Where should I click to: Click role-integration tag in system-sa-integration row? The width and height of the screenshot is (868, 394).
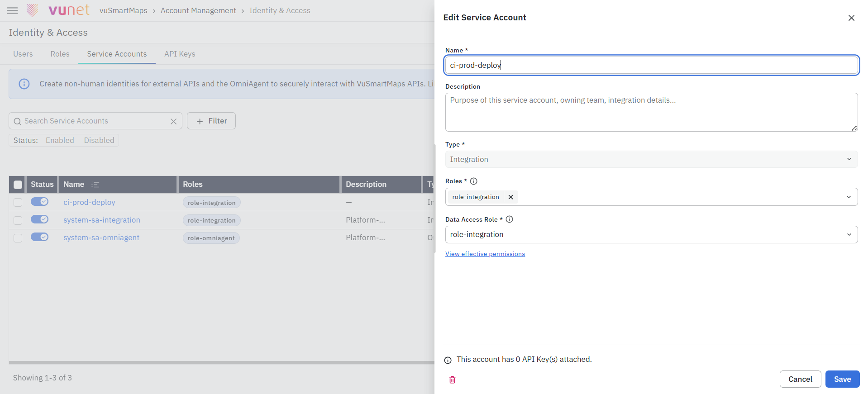tap(212, 220)
